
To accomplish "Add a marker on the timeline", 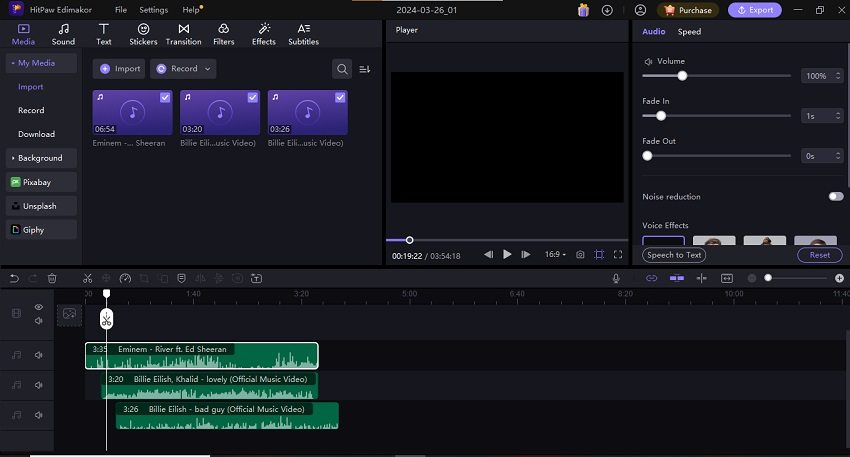I will [x=182, y=279].
